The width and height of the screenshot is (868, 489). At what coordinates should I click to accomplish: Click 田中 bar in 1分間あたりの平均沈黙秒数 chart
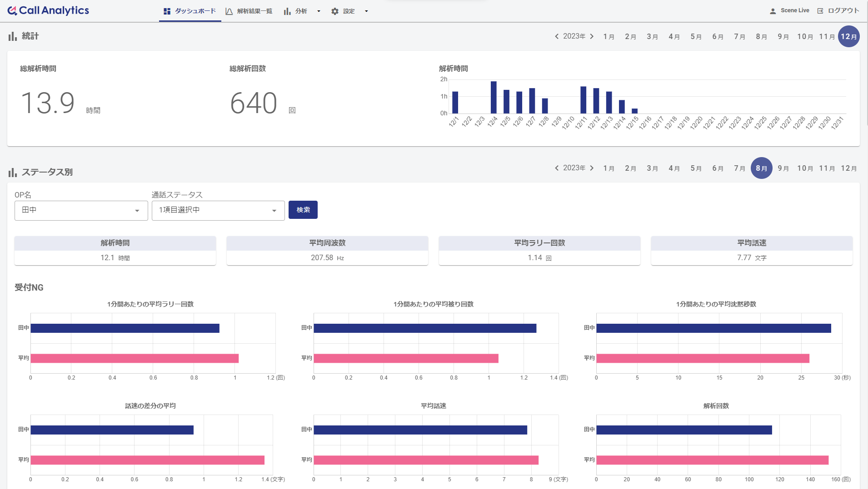click(713, 328)
